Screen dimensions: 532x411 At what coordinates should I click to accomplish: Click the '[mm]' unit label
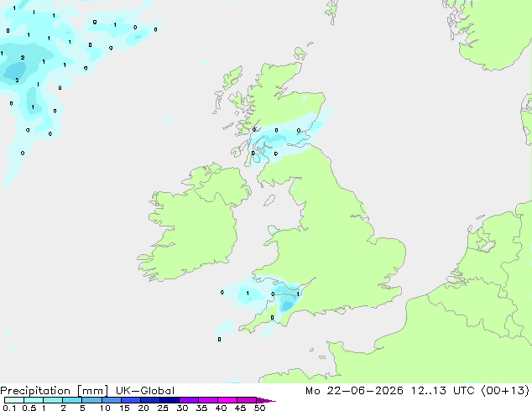[x=92, y=391]
